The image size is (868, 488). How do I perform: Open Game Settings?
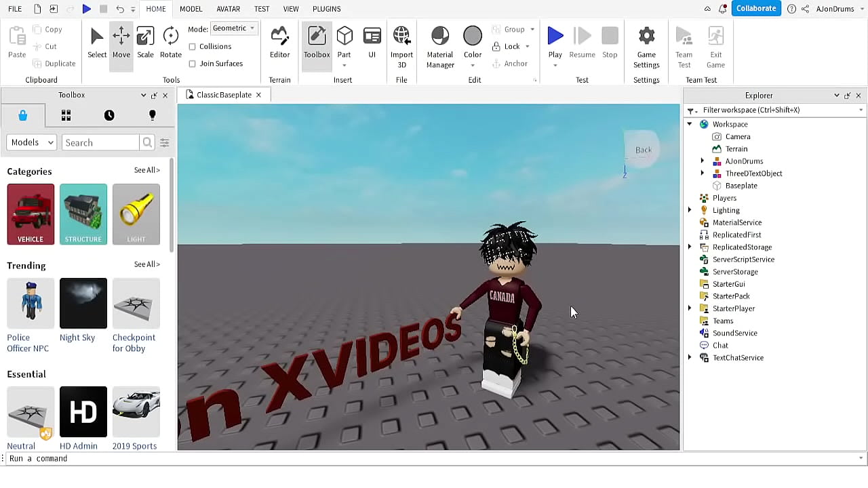click(x=646, y=42)
